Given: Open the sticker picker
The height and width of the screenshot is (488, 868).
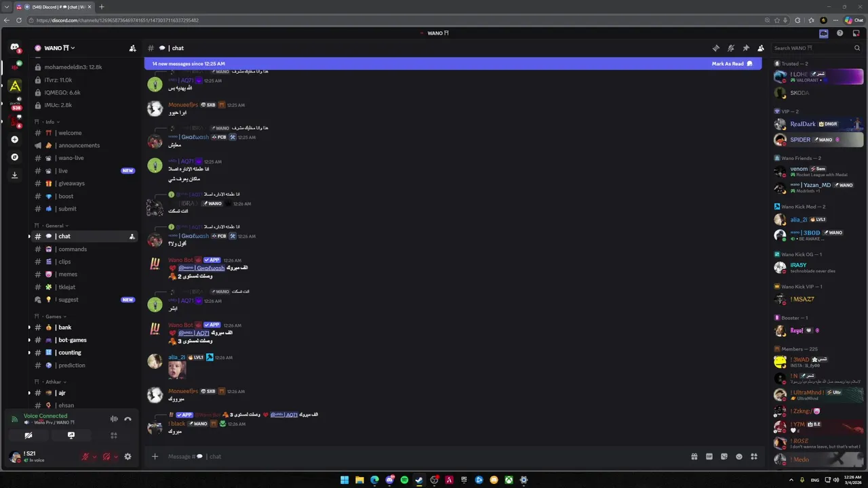Looking at the screenshot, I should [x=724, y=457].
